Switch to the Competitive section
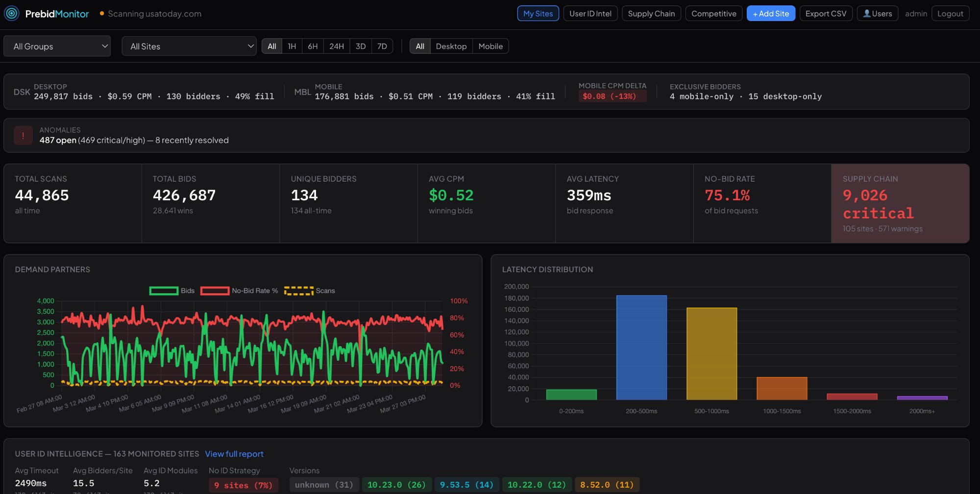Image resolution: width=980 pixels, height=494 pixels. [x=713, y=13]
